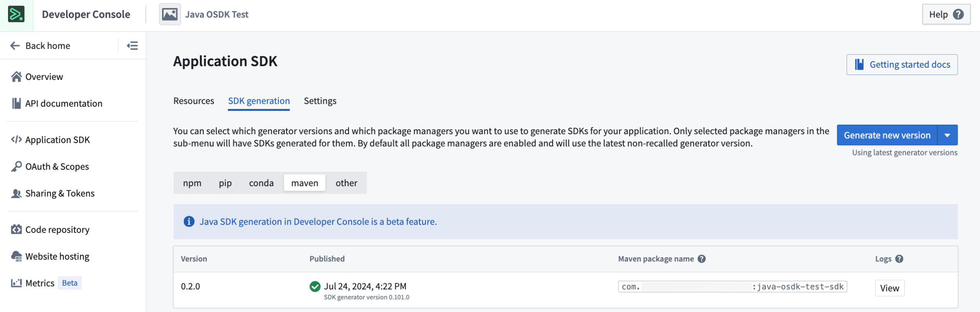
Task: Click the Maven package name field
Action: (x=732, y=287)
